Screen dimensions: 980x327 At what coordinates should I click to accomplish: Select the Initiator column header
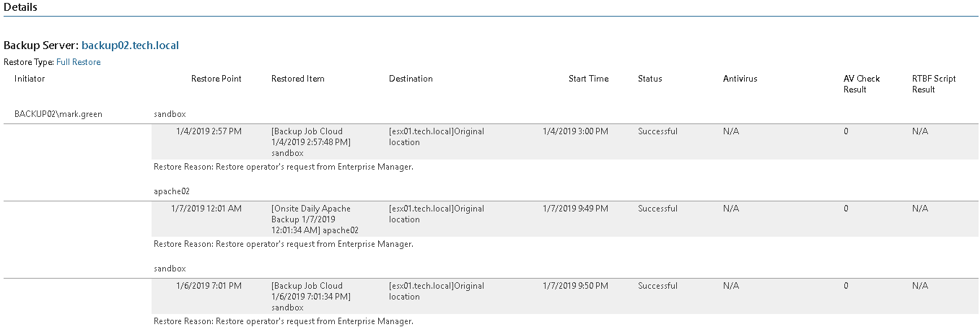(30, 79)
